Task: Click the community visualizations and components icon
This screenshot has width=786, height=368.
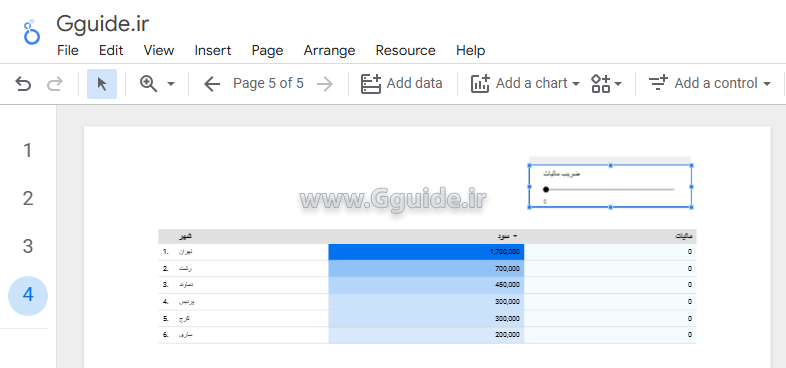Action: (601, 84)
